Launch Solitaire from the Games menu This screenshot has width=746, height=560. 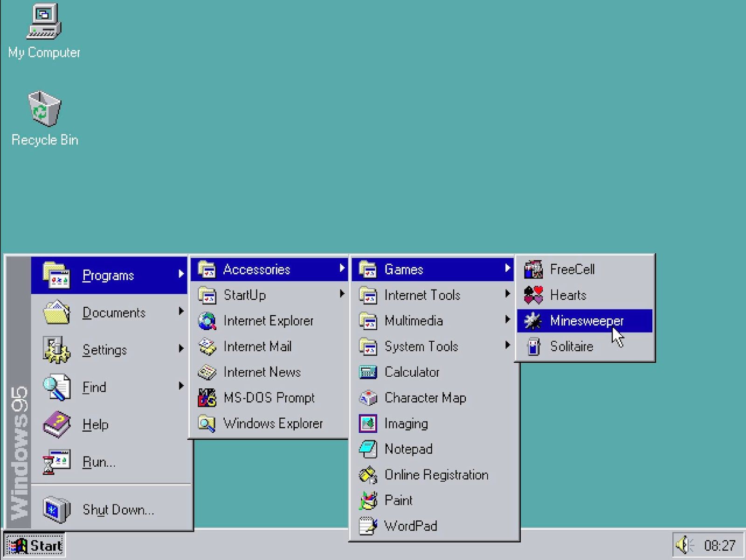point(585,346)
